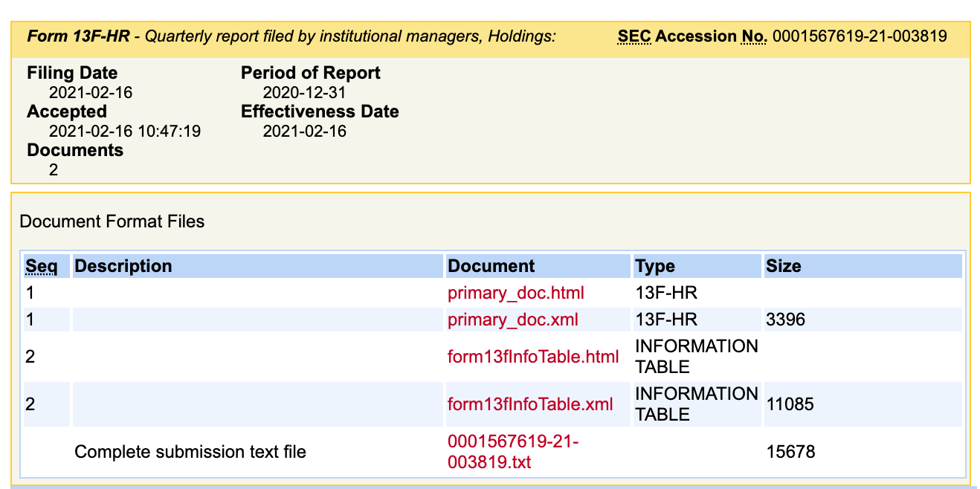This screenshot has height=489, width=980.
Task: Open form13fInfoTable.xml link
Action: [530, 404]
